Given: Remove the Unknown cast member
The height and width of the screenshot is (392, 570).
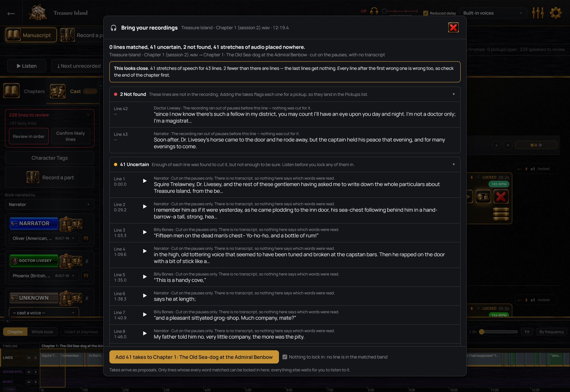Looking at the screenshot, I should (87, 298).
